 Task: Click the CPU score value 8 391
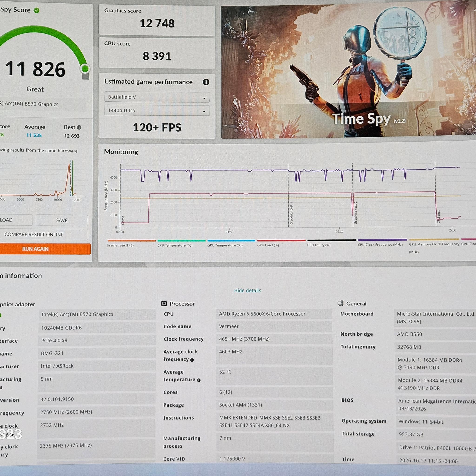[157, 56]
